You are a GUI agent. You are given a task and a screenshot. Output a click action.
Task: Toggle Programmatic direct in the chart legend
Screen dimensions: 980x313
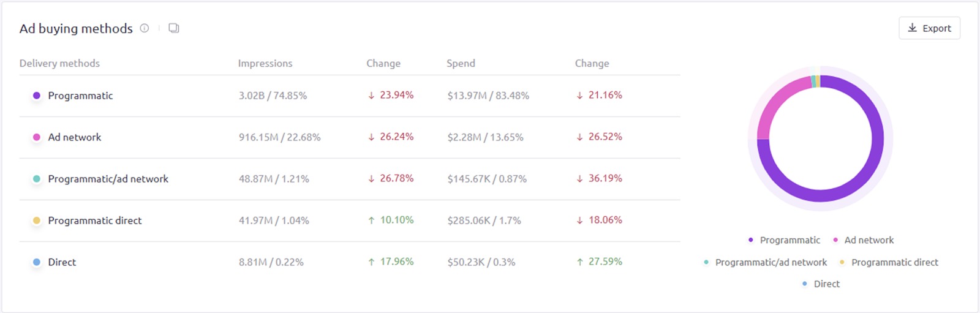point(889,262)
